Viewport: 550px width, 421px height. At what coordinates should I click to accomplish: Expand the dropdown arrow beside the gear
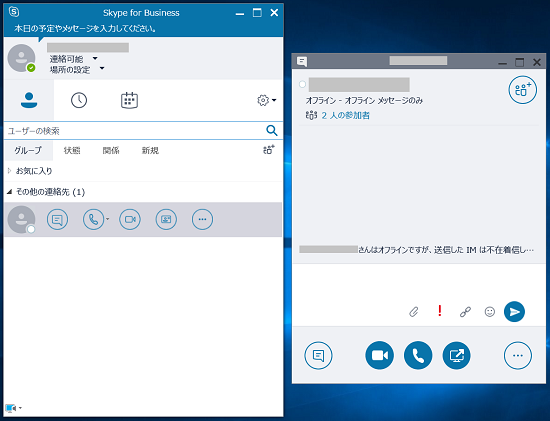pos(274,100)
